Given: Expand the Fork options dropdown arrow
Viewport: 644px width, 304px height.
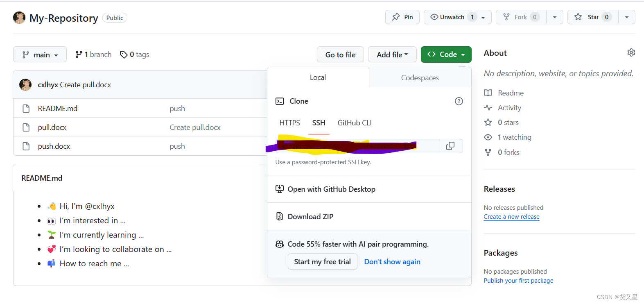Looking at the screenshot, I should 555,17.
